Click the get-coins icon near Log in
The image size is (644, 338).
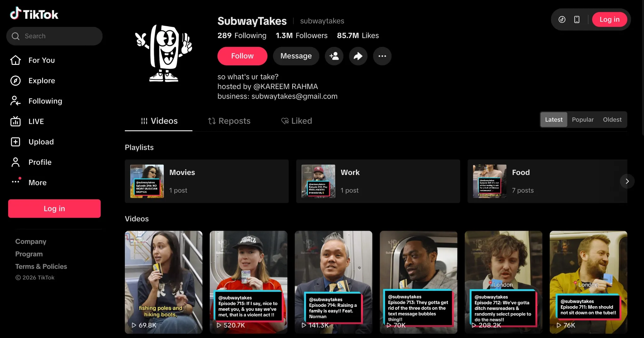pos(562,20)
